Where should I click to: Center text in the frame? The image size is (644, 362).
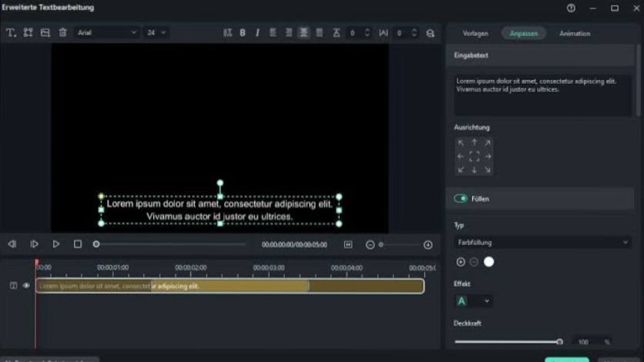click(475, 156)
